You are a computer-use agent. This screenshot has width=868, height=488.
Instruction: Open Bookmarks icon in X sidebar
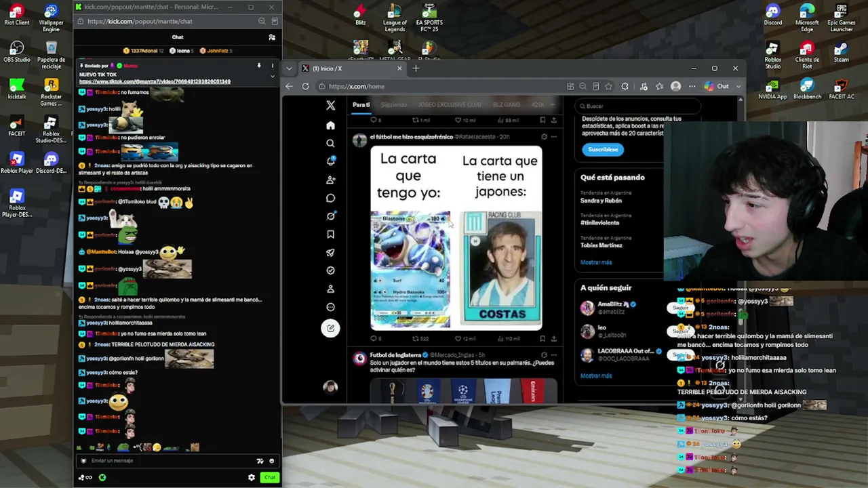pyautogui.click(x=330, y=235)
